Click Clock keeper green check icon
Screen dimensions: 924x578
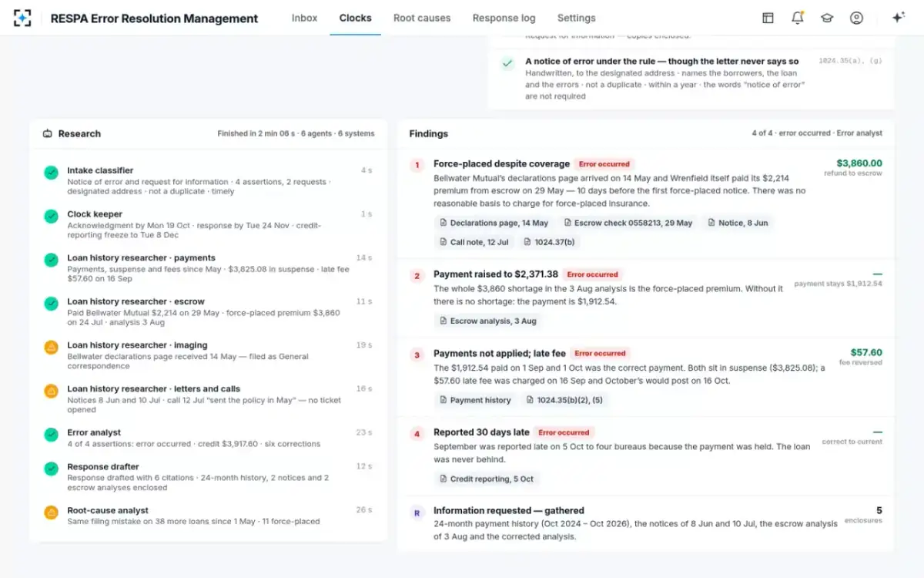coord(51,217)
